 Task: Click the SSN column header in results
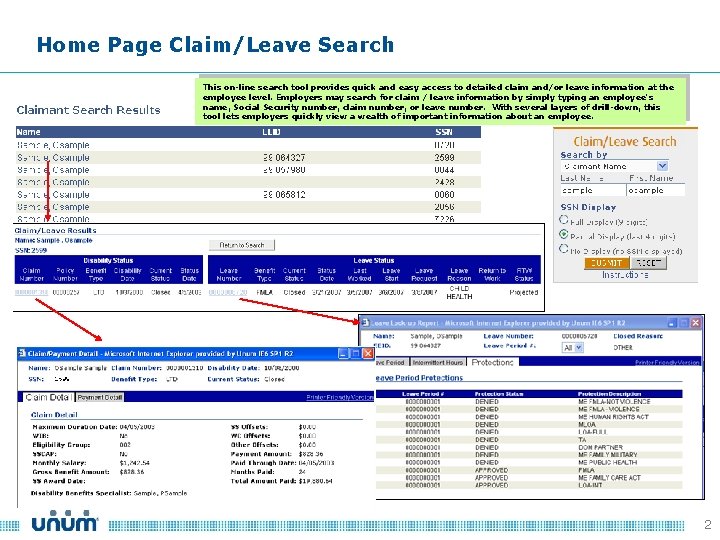click(444, 132)
